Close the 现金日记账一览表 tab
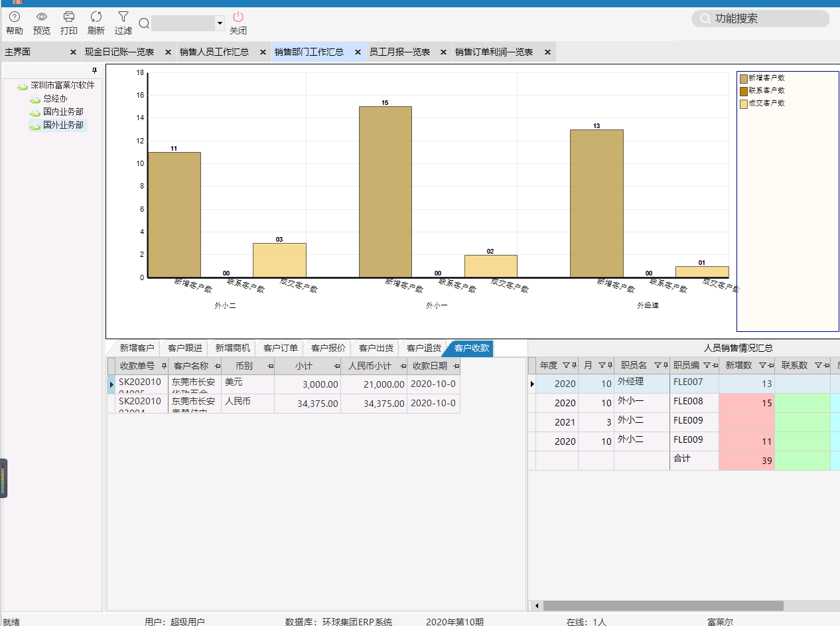Screen dimensions: 840x626 [x=168, y=52]
